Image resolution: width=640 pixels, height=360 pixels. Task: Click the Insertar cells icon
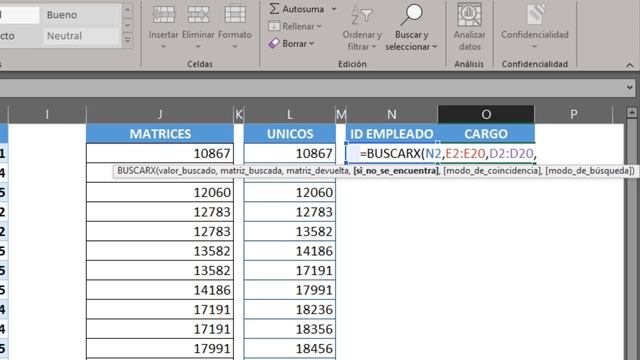[164, 15]
